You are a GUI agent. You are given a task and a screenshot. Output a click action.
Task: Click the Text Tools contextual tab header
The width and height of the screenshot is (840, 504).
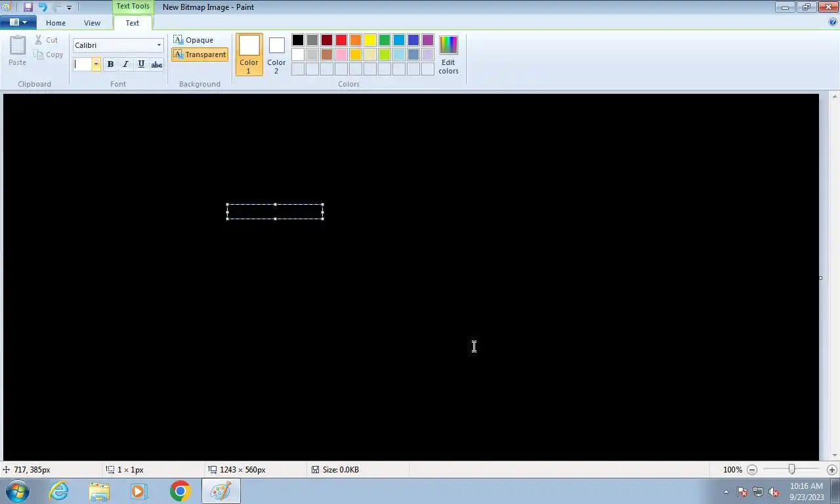click(x=133, y=7)
